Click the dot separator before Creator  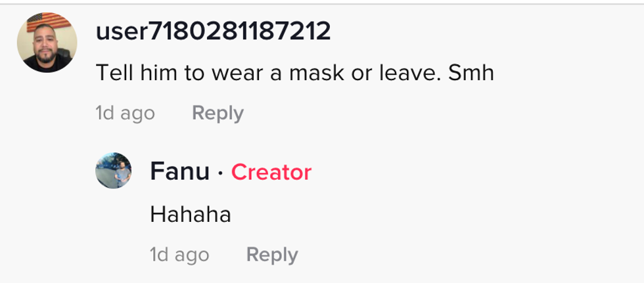(221, 173)
